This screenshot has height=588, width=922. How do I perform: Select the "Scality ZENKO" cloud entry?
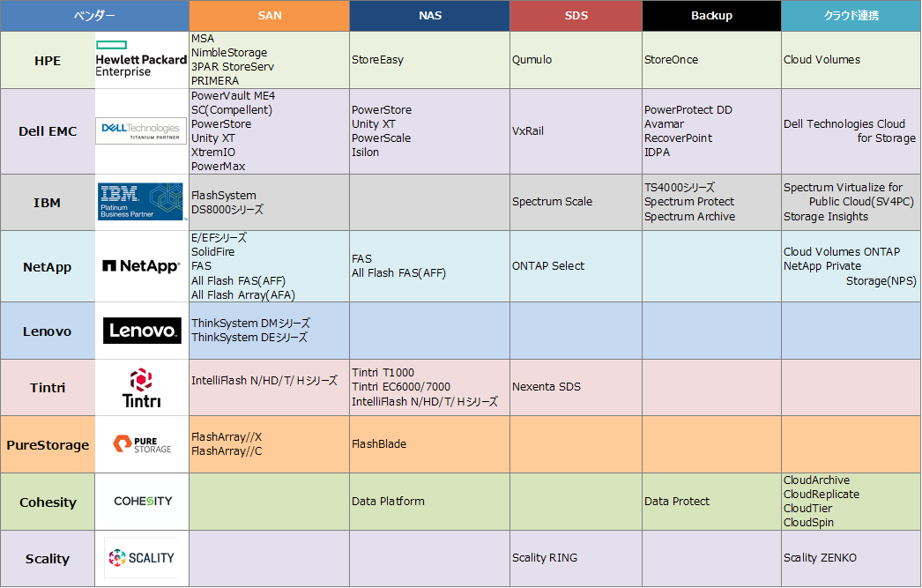point(820,558)
